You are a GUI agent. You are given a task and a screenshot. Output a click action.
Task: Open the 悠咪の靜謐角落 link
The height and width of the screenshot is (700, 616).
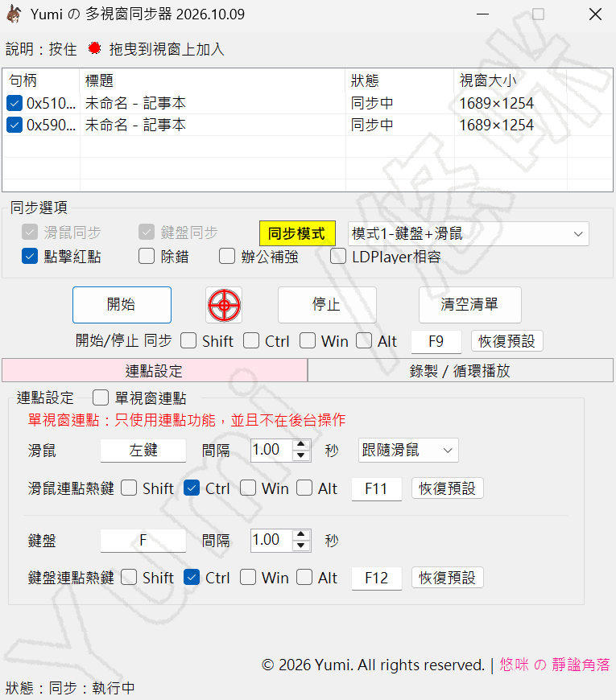pos(555,665)
